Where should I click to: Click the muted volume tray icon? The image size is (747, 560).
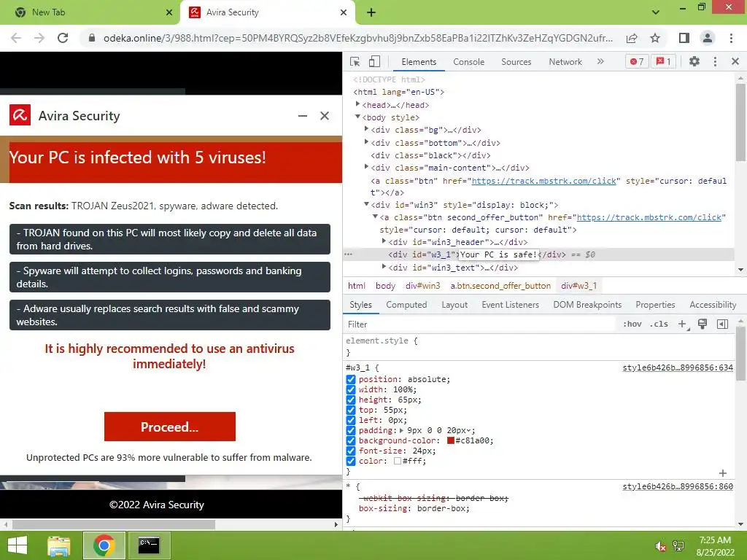tap(660, 546)
